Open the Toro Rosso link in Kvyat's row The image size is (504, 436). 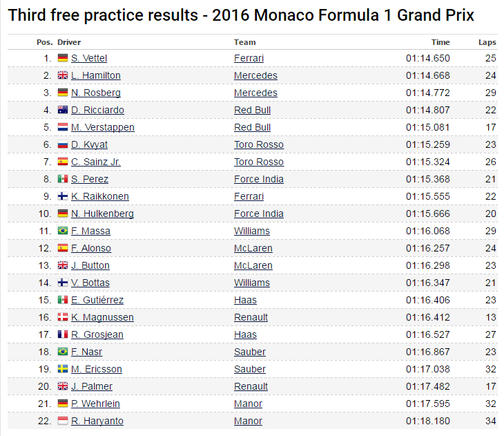(259, 144)
